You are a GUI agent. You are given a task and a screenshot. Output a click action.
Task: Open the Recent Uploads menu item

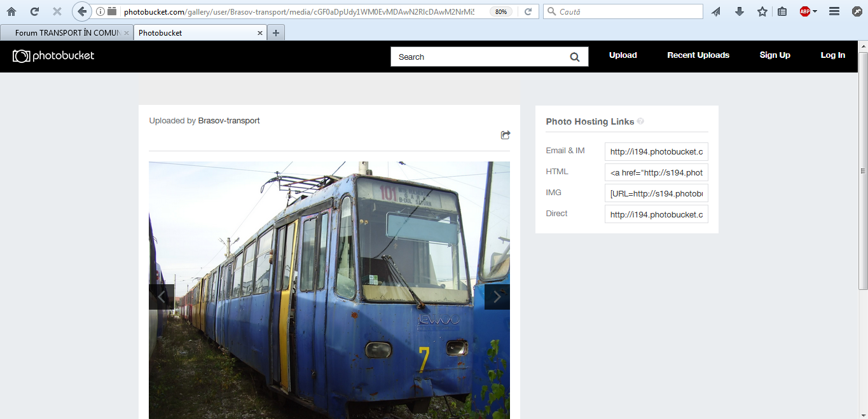click(698, 55)
